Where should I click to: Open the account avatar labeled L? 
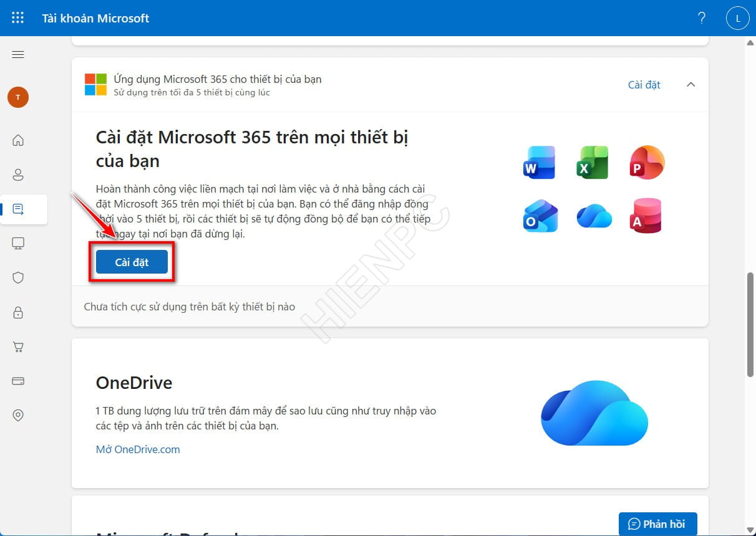point(738,18)
